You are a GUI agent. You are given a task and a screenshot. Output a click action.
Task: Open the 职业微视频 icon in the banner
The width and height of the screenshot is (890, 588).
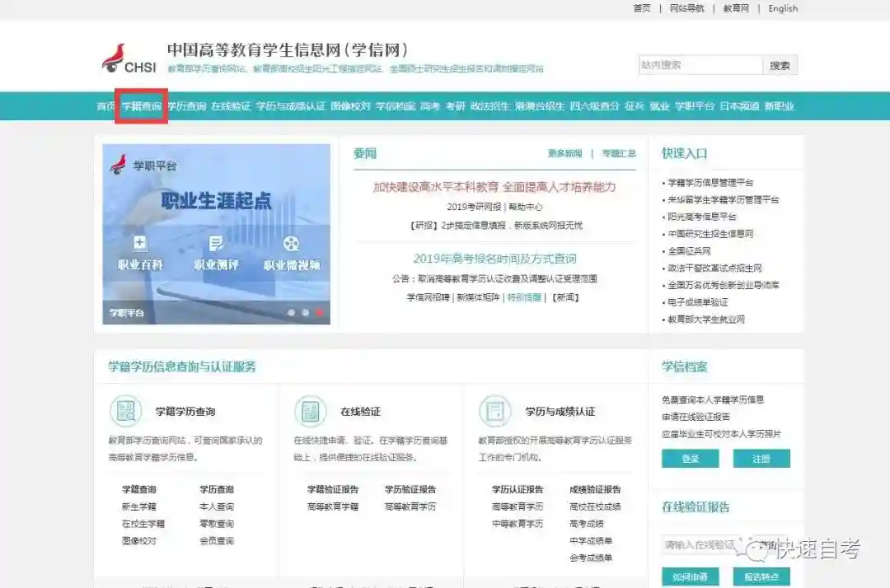[290, 244]
